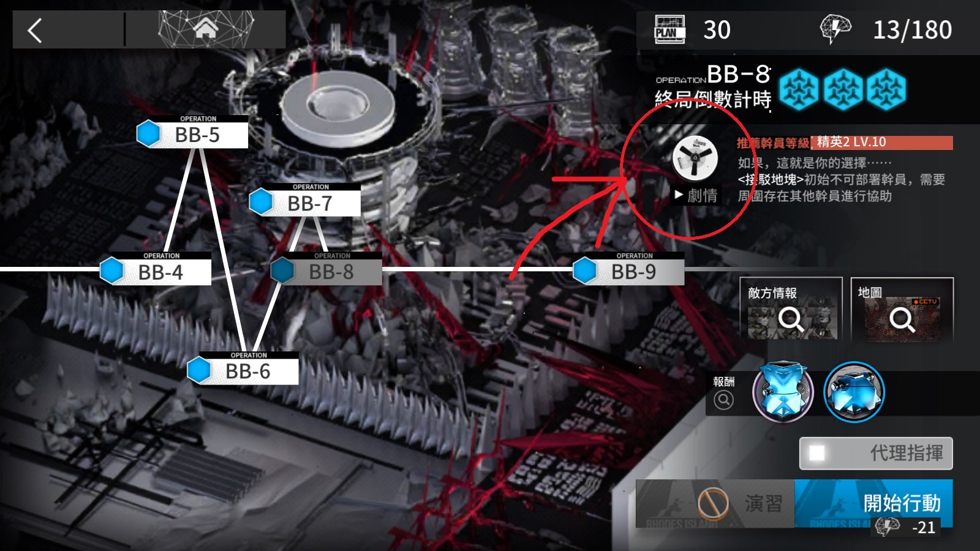Select operation node BB-7
The height and width of the screenshot is (551, 980).
pyautogui.click(x=305, y=203)
